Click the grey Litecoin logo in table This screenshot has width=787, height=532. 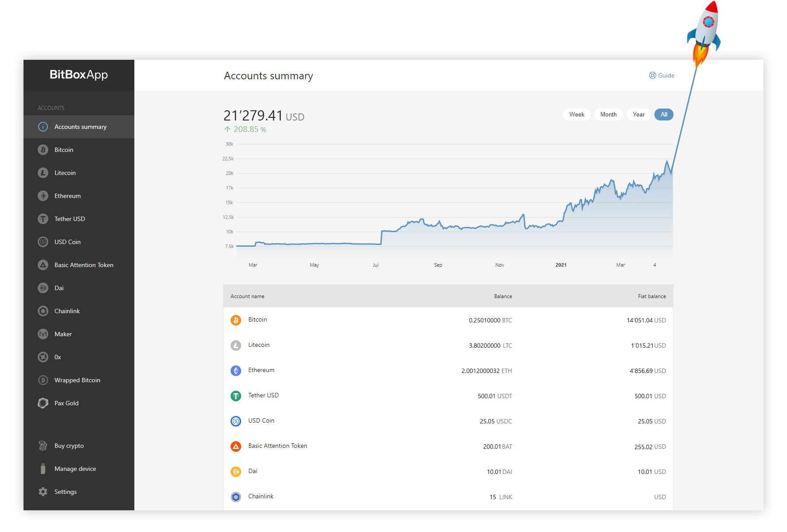(236, 345)
